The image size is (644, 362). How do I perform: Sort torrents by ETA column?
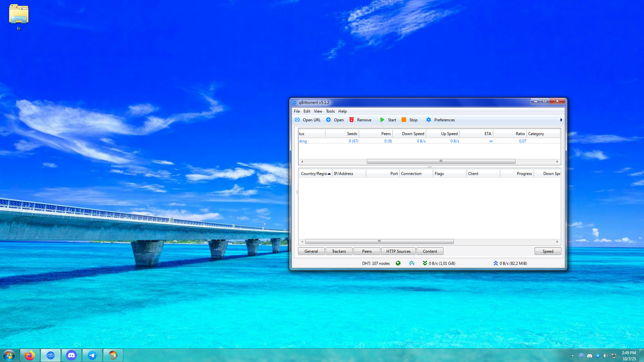[x=476, y=134]
